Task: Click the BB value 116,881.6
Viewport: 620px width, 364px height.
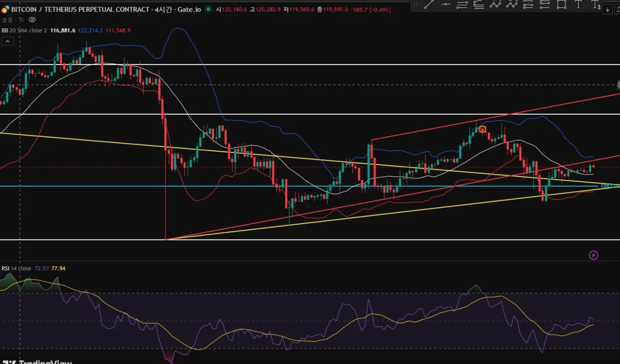Action: [63, 30]
